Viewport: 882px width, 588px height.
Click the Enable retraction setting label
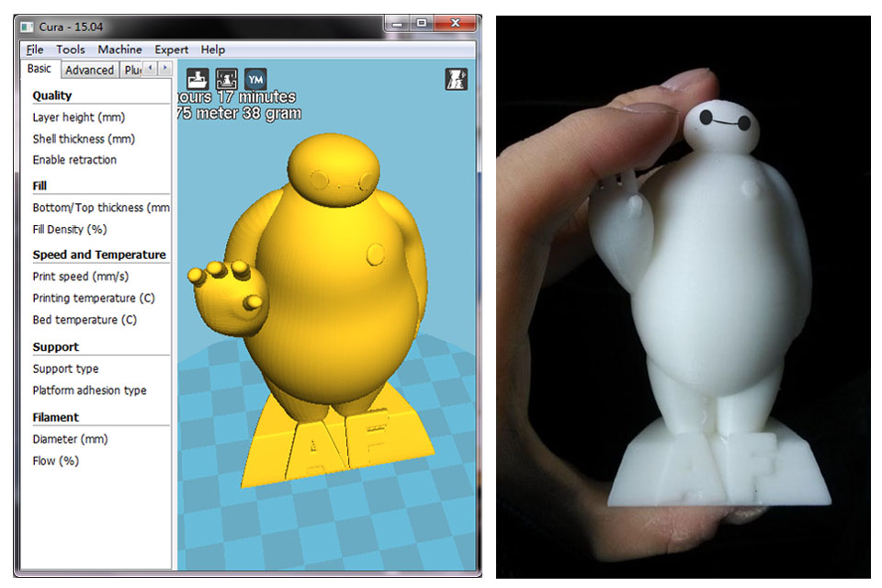point(74,160)
